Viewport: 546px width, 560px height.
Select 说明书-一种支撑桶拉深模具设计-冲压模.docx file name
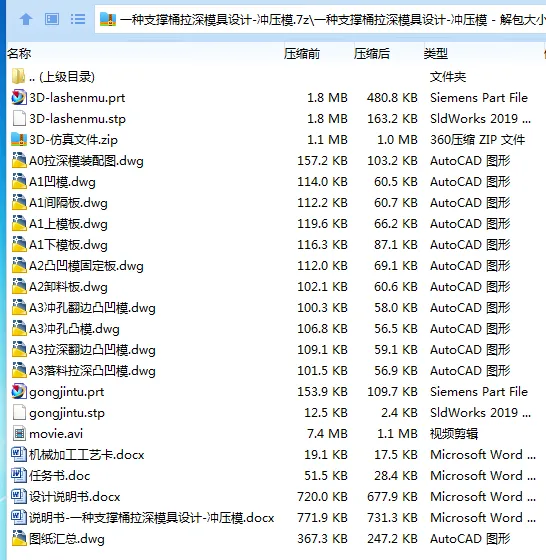point(152,518)
